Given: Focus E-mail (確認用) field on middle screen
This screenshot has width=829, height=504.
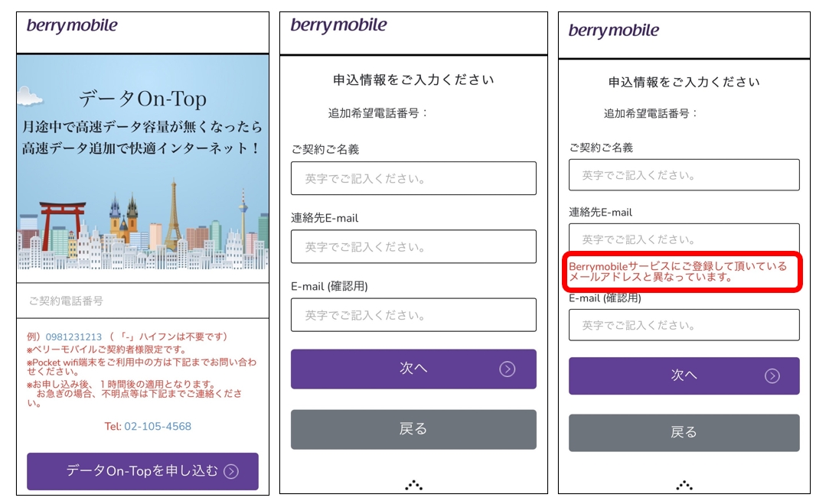Looking at the screenshot, I should point(413,315).
